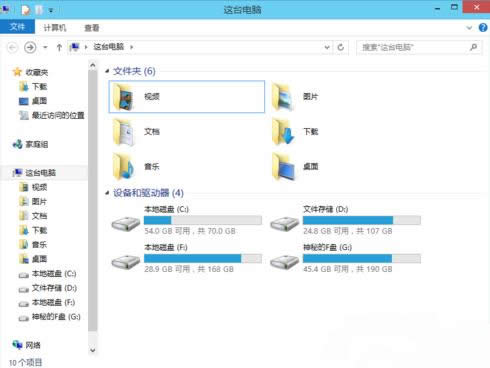This screenshot has height=368, width=490.
Task: Expand the ribbon with the chevron
Action: [x=469, y=28]
